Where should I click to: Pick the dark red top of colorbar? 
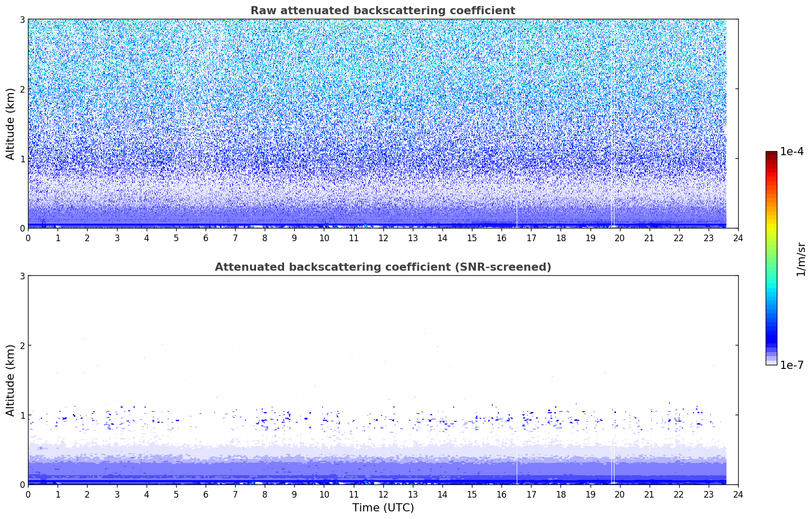[x=771, y=154]
